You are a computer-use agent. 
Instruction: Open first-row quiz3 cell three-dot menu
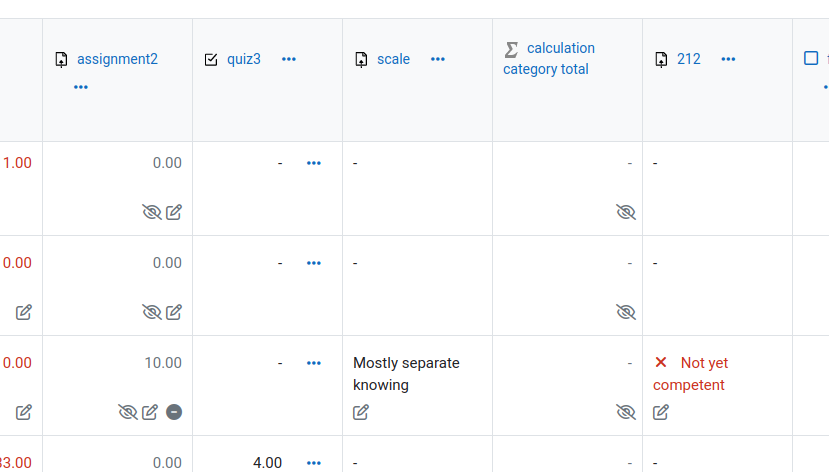pos(314,163)
